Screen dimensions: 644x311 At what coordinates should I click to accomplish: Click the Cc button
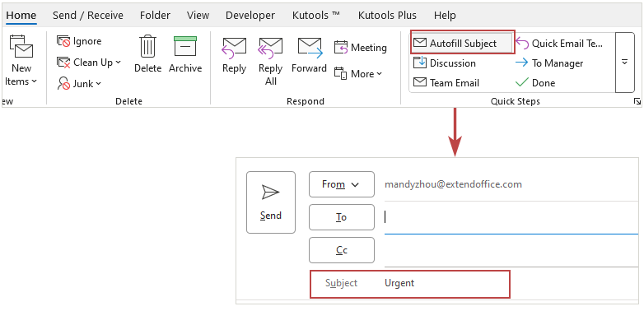tap(341, 250)
